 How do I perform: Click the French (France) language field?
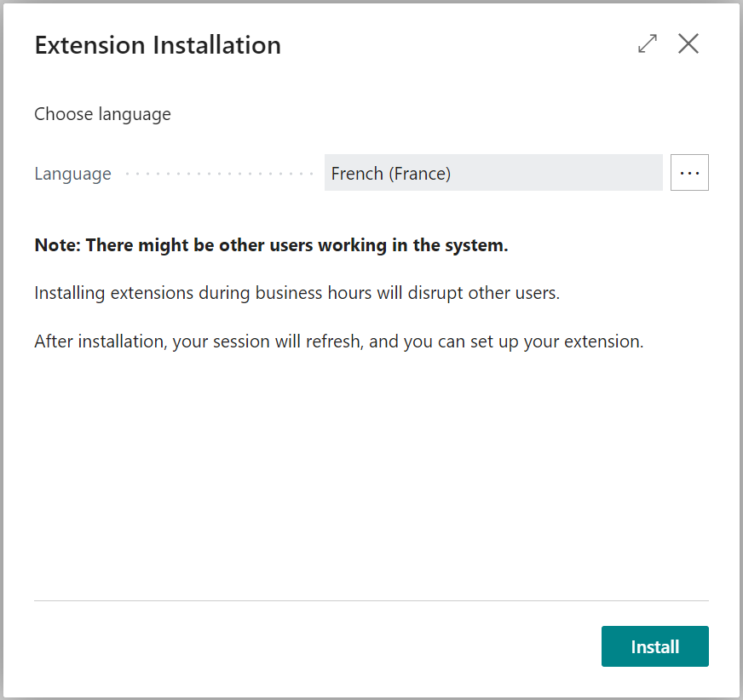tap(493, 172)
